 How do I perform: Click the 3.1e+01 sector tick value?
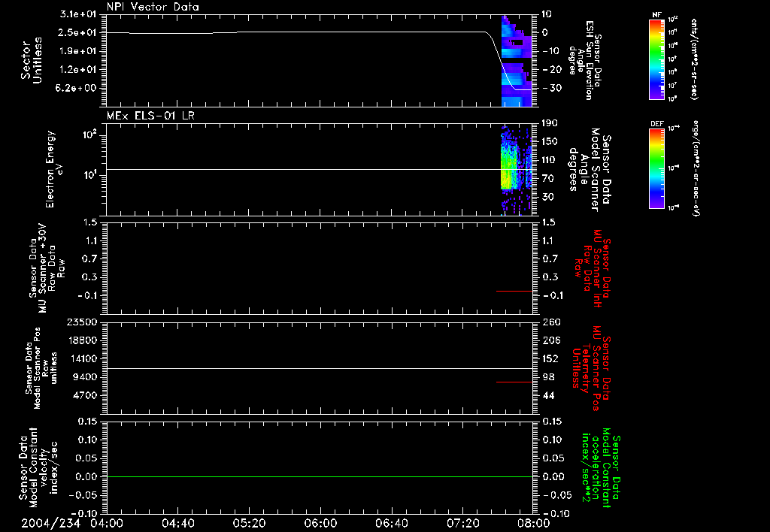[78, 14]
